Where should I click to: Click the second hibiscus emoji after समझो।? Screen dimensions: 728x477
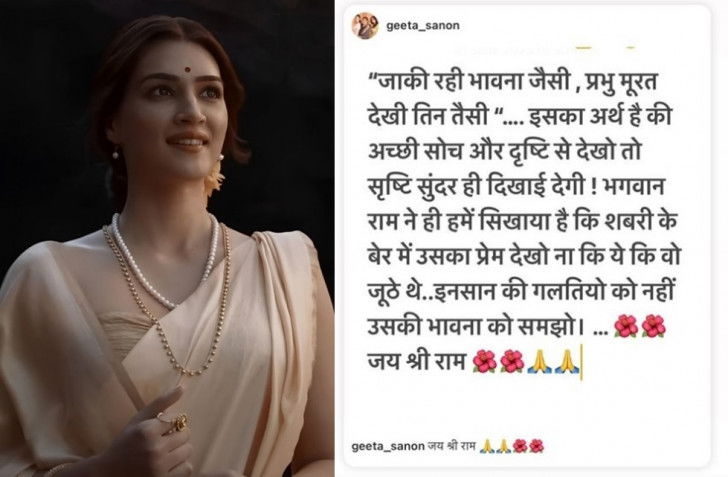coord(653,326)
